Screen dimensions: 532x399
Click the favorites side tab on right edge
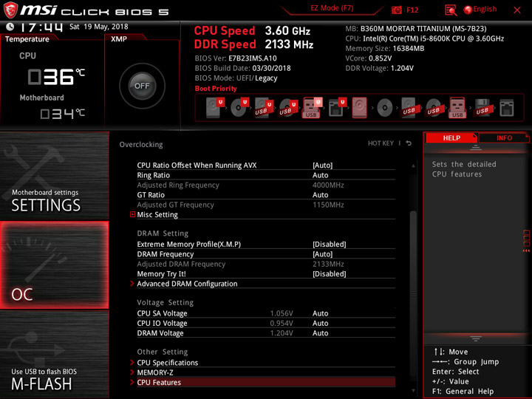[526, 241]
